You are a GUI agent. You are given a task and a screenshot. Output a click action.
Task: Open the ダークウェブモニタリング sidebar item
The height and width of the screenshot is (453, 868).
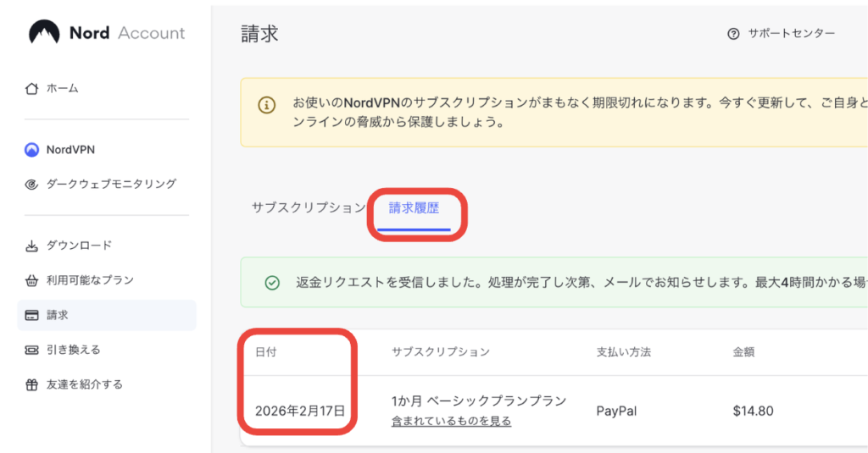[111, 184]
